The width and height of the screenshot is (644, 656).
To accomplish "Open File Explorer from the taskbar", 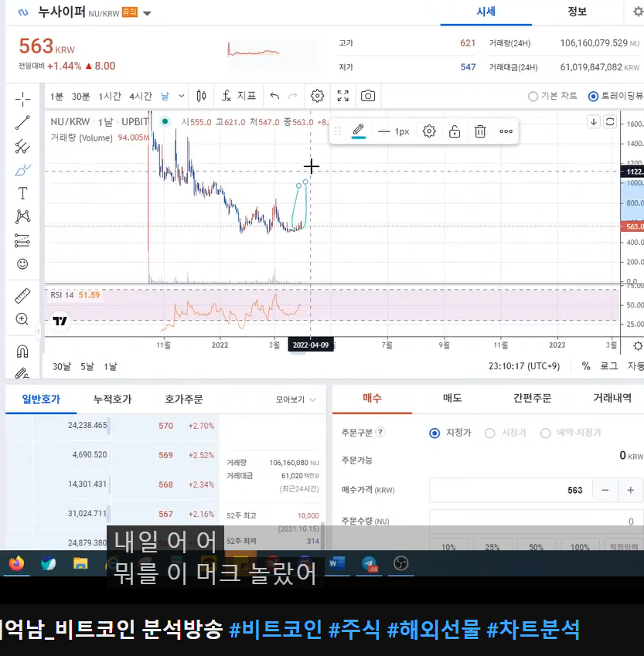I will click(80, 563).
